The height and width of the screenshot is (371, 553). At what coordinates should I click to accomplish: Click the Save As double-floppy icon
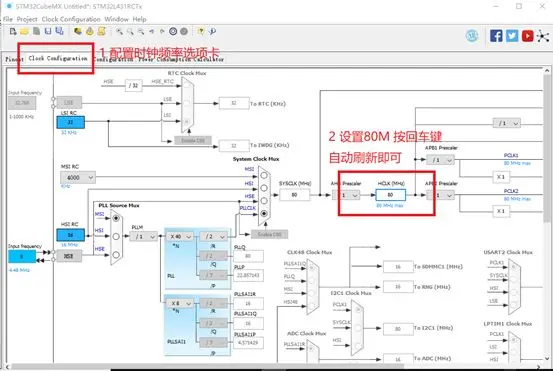[59, 31]
